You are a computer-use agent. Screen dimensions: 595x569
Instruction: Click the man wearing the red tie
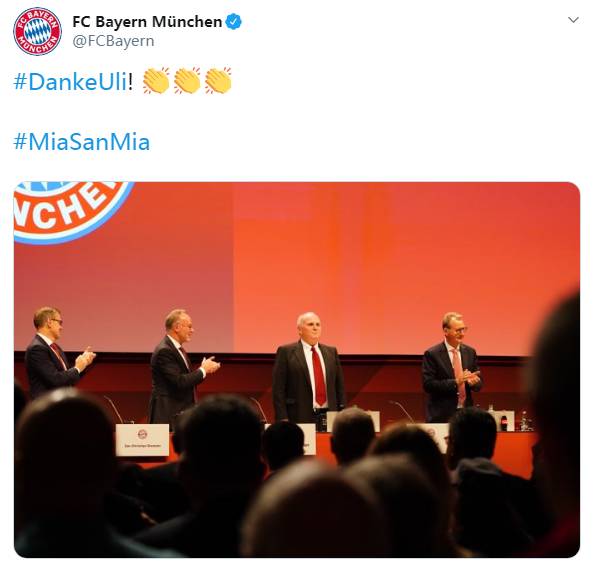[x=308, y=367]
